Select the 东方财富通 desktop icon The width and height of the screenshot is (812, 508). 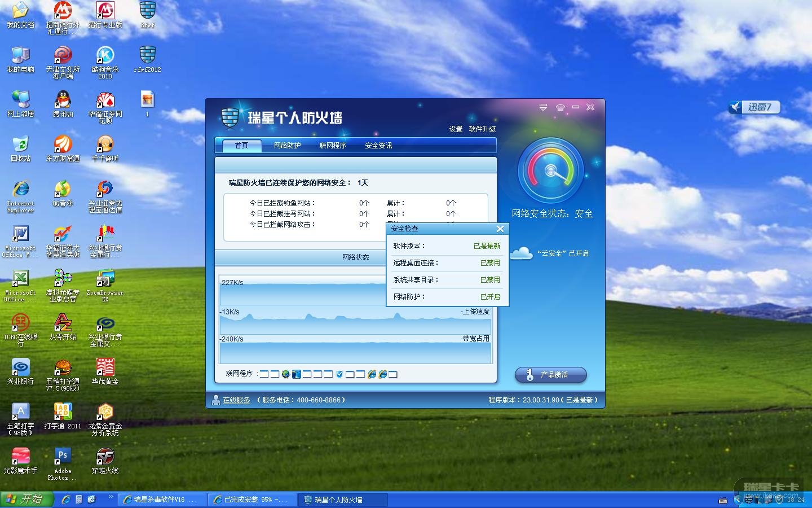(x=63, y=149)
